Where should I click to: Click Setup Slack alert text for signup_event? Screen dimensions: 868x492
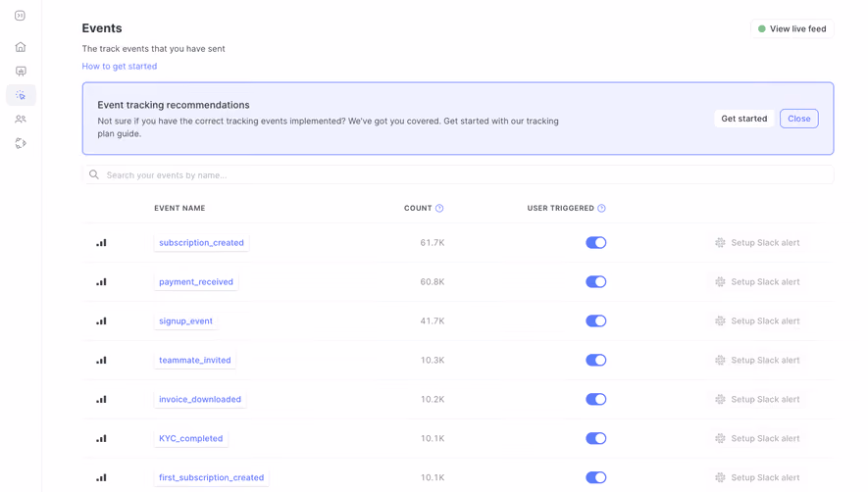click(765, 321)
